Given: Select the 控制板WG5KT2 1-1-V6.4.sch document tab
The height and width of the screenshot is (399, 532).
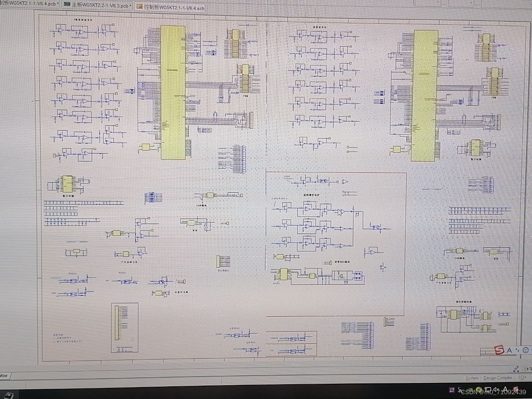Looking at the screenshot, I should [170, 7].
